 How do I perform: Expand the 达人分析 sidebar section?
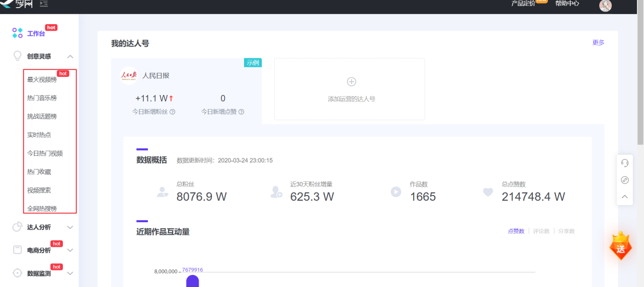point(70,227)
